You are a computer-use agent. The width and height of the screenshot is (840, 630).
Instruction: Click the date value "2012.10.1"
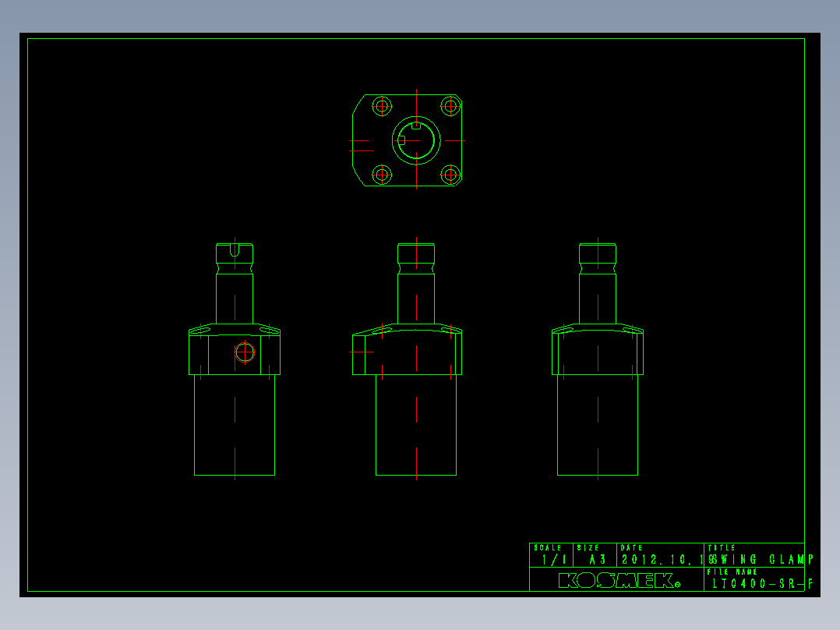tap(662, 560)
